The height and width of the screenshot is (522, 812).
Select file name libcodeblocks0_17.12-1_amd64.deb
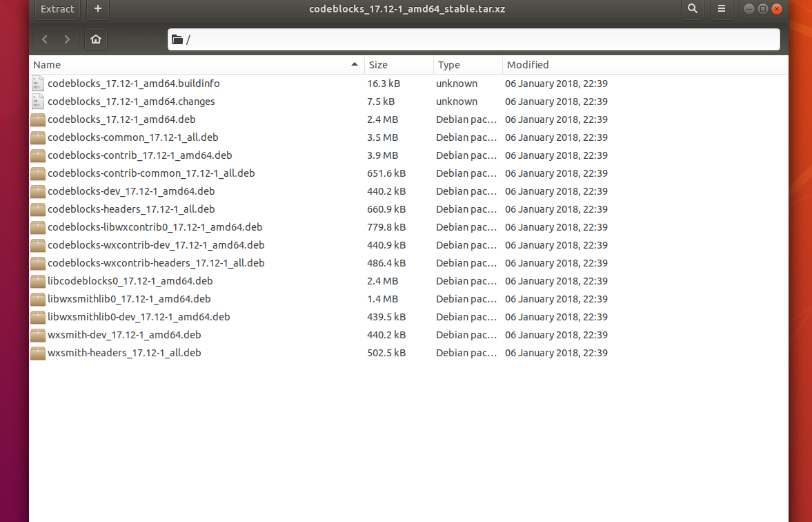coord(130,281)
